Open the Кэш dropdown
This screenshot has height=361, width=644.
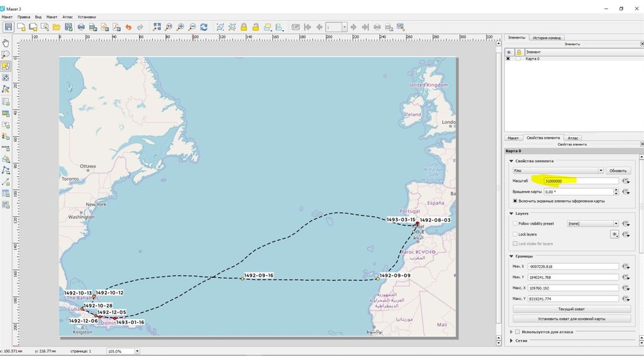(558, 170)
